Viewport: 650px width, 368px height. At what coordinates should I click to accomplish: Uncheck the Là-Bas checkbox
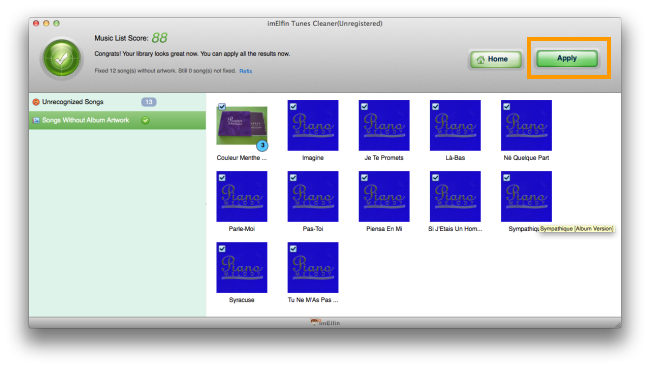(435, 107)
